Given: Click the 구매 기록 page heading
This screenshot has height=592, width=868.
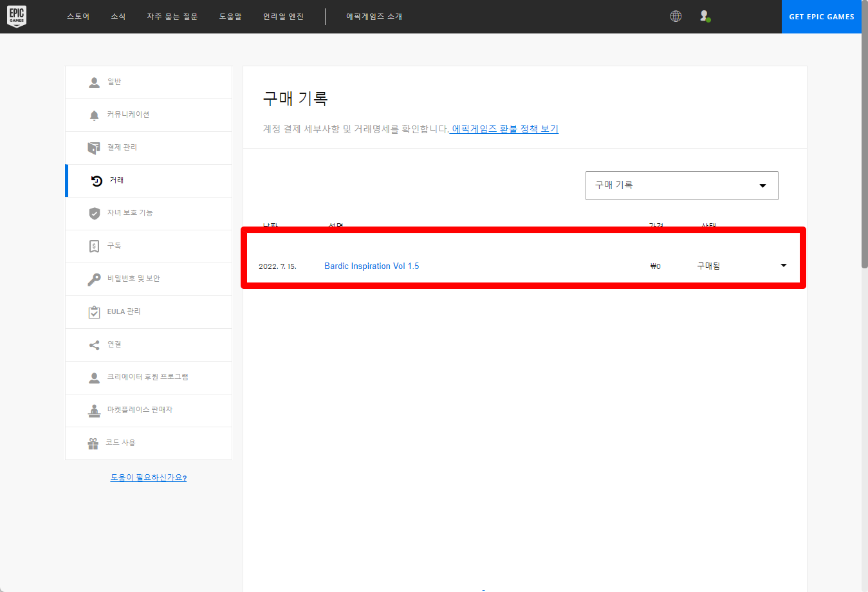Looking at the screenshot, I should click(295, 98).
